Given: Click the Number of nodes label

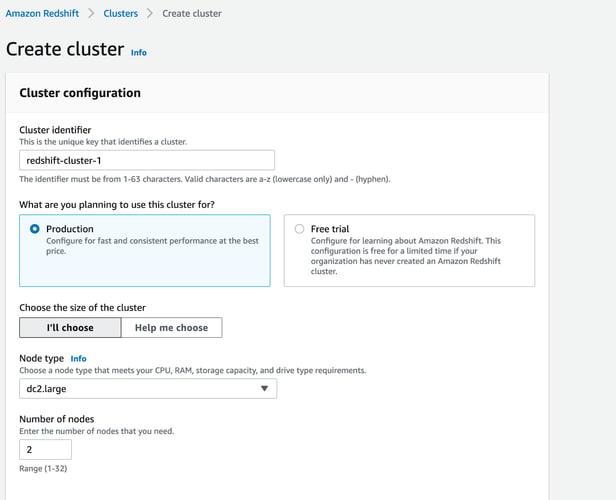Looking at the screenshot, I should click(57, 419).
